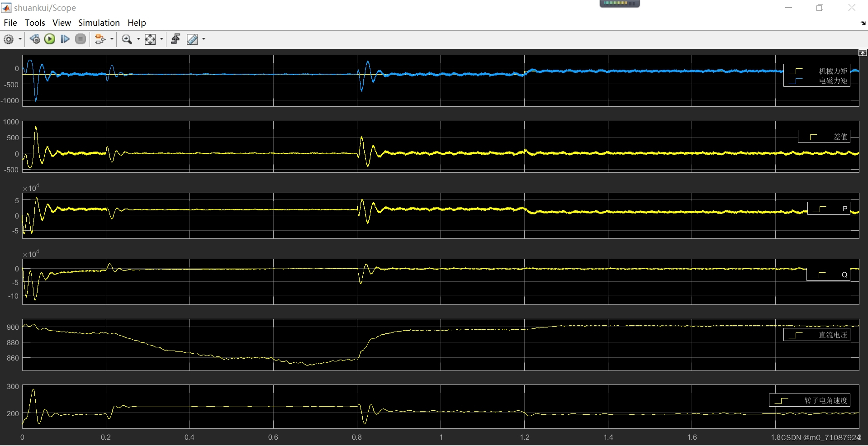Click the Step Back button
The height and width of the screenshot is (446, 868).
point(35,39)
